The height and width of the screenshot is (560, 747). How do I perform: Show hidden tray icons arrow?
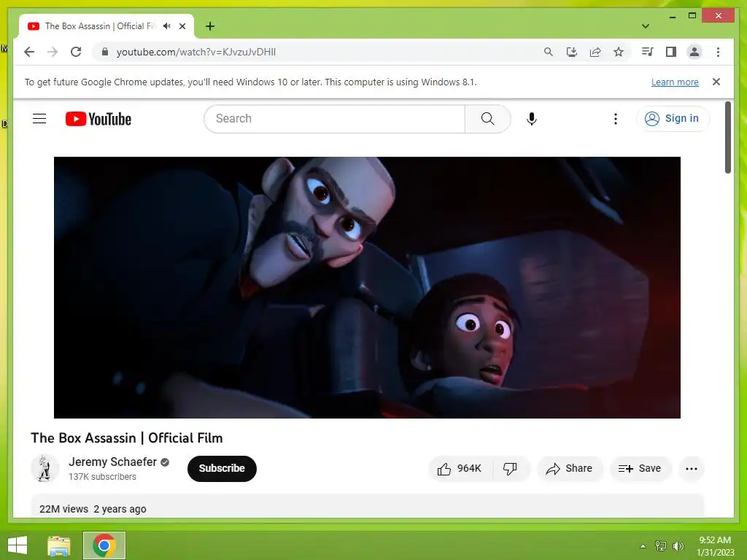pos(643,546)
